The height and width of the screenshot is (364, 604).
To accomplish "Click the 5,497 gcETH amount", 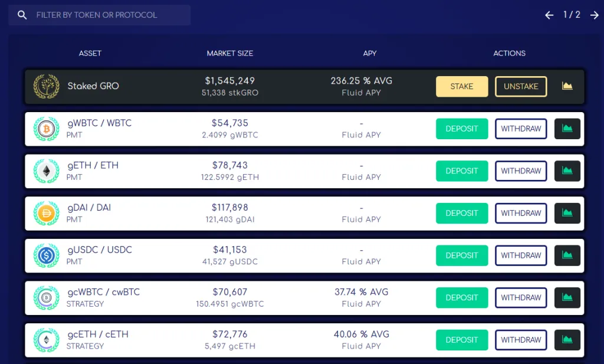I will click(230, 346).
